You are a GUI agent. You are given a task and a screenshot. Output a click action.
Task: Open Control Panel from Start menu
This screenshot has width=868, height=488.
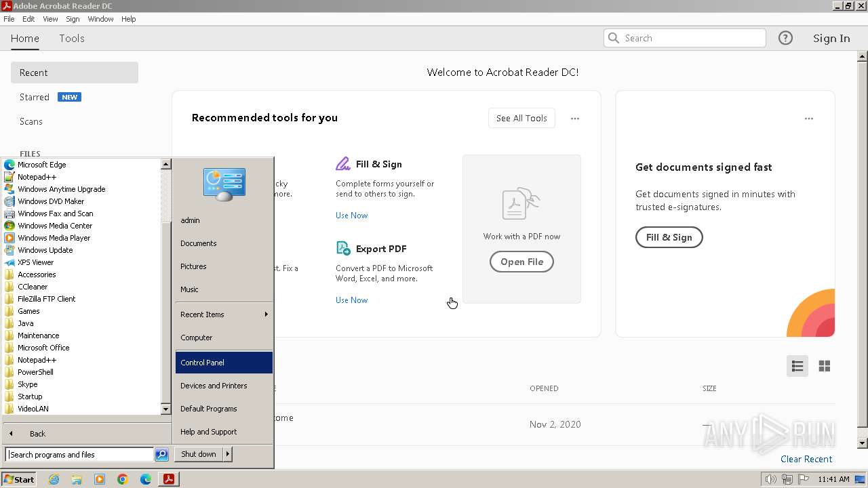coord(224,363)
